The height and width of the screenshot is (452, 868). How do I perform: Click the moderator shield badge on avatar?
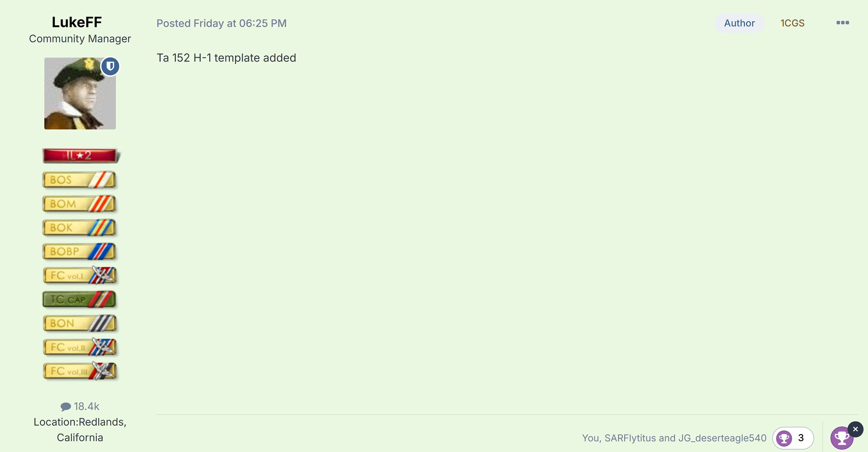110,66
